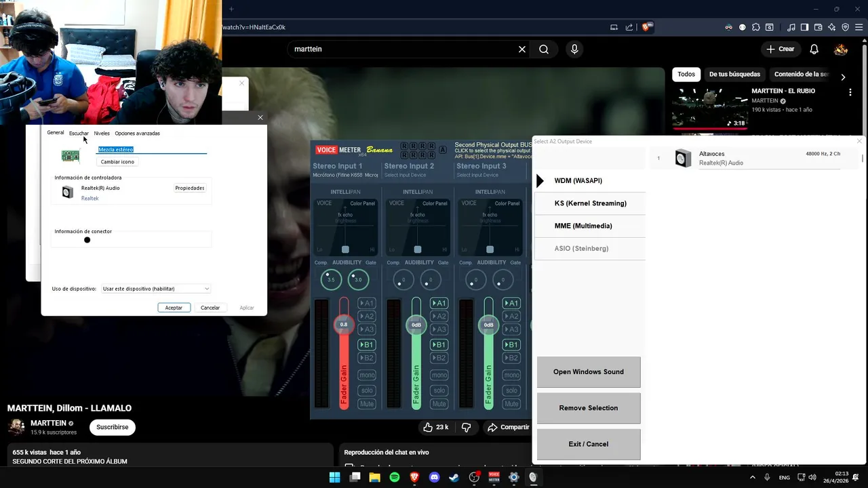Viewport: 868px width, 488px height.
Task: Toggle B1 routing on Stereo Input 1
Action: click(x=366, y=345)
